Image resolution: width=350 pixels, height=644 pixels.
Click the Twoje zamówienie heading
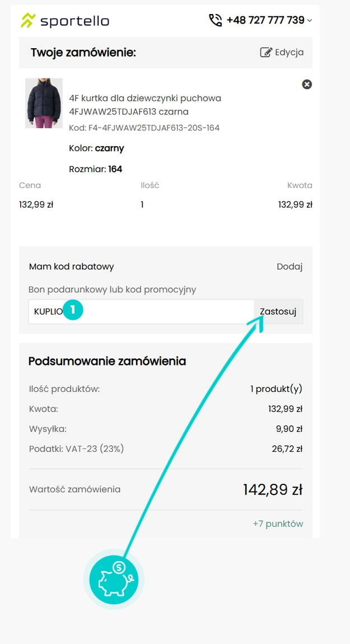point(83,53)
